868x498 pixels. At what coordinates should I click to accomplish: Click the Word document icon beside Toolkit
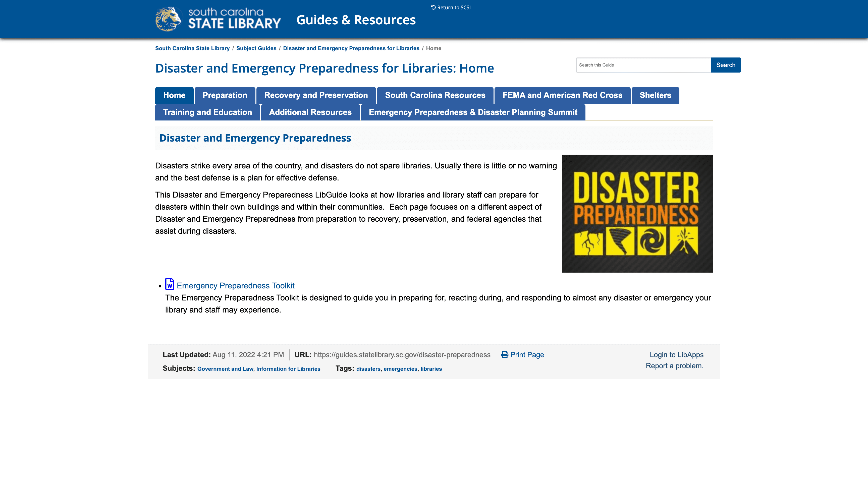point(170,284)
